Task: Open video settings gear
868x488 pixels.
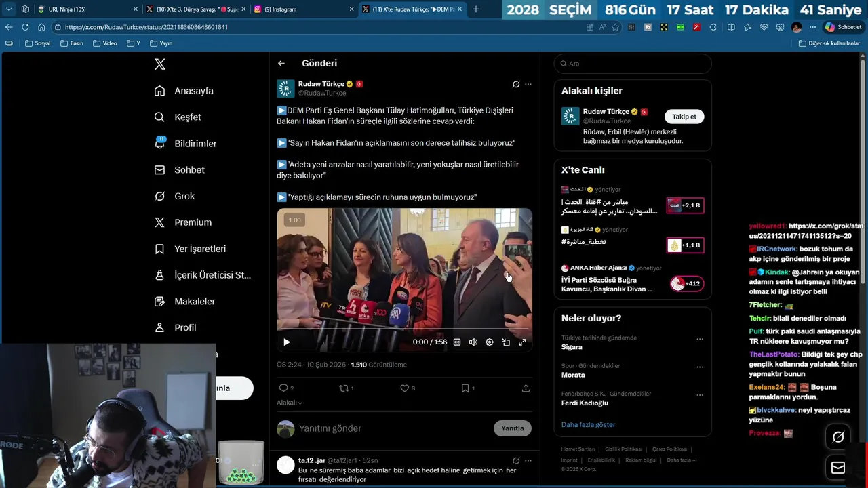Action: click(490, 342)
